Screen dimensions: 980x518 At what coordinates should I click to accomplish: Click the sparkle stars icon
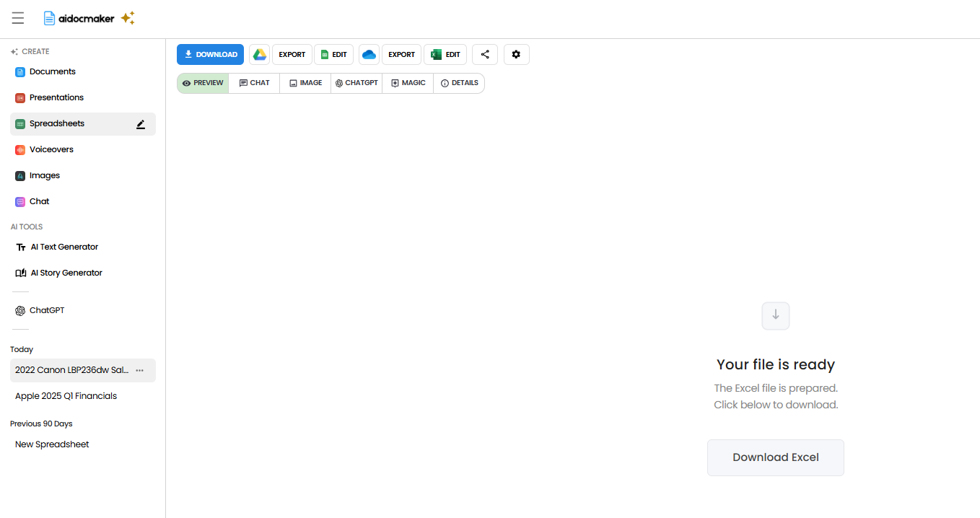coord(128,18)
